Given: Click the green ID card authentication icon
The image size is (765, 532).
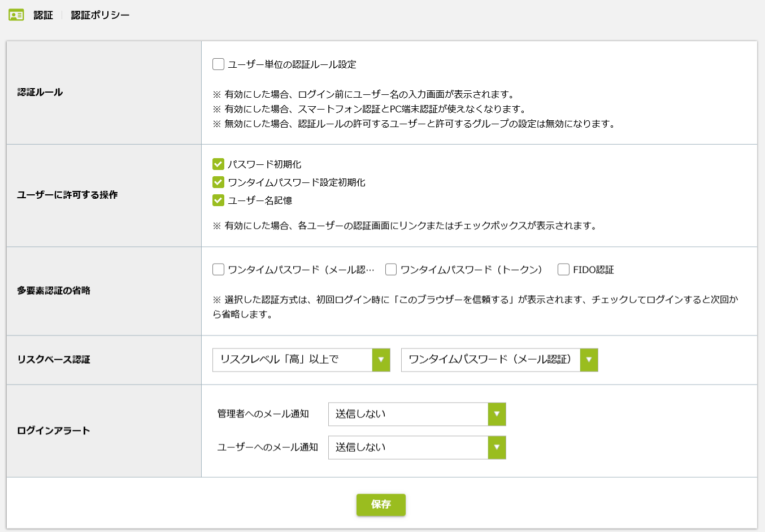Looking at the screenshot, I should click(16, 15).
